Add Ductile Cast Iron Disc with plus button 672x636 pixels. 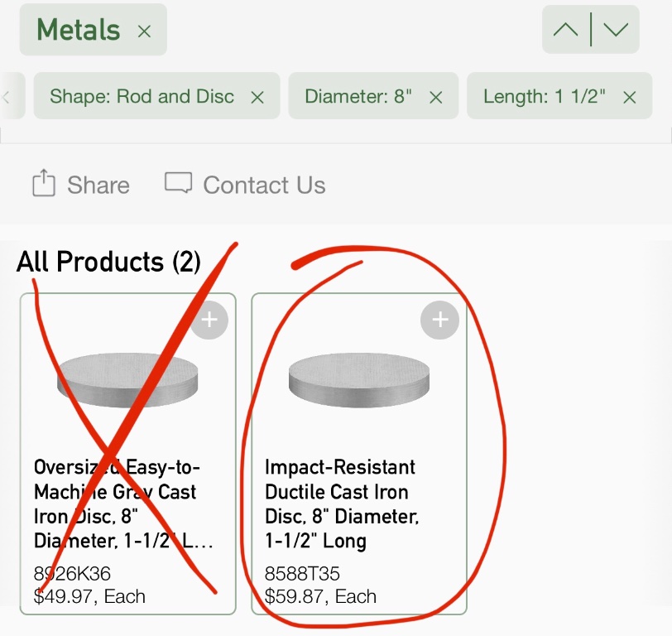pos(439,320)
